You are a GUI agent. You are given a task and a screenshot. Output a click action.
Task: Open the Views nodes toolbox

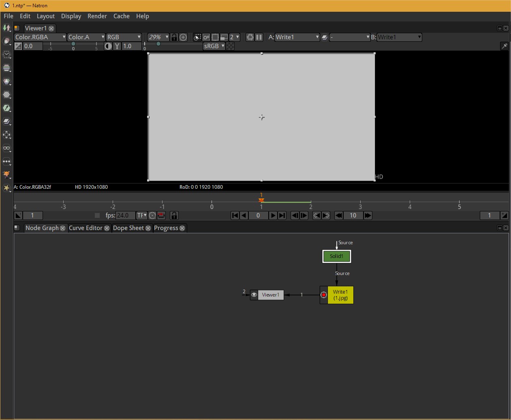pos(6,148)
